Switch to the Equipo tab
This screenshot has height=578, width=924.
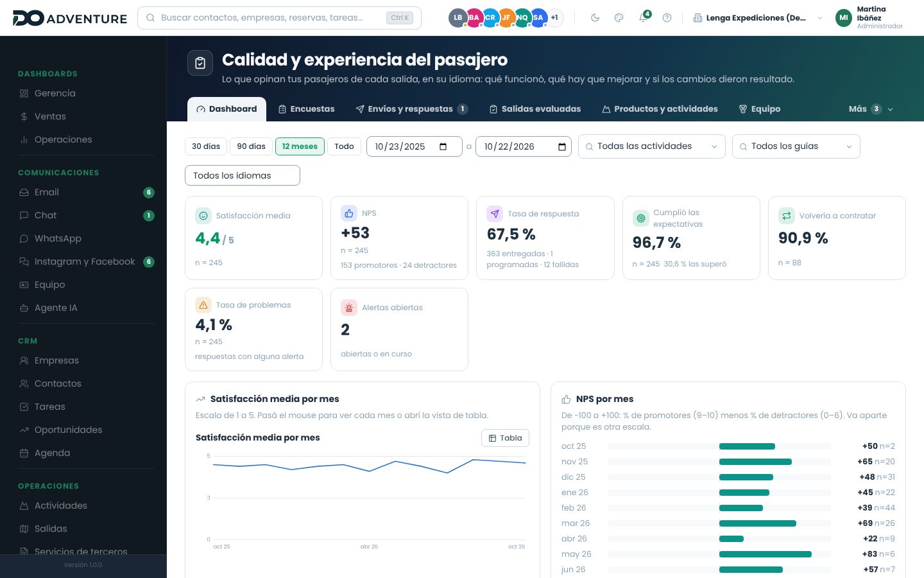[760, 109]
